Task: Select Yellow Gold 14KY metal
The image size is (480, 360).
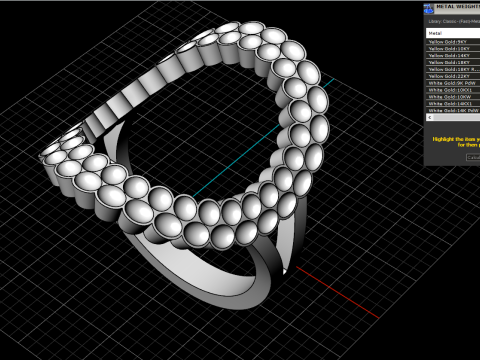Action: pos(453,55)
